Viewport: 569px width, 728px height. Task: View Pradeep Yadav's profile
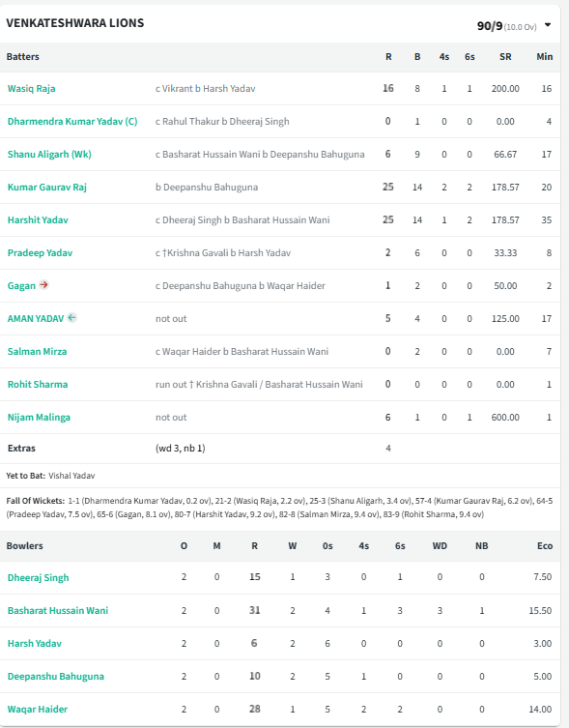(40, 253)
